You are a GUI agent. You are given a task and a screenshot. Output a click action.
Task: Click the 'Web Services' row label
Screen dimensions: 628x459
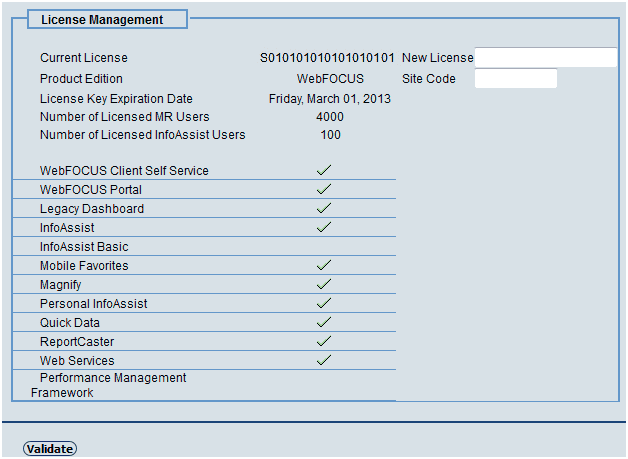(77, 360)
